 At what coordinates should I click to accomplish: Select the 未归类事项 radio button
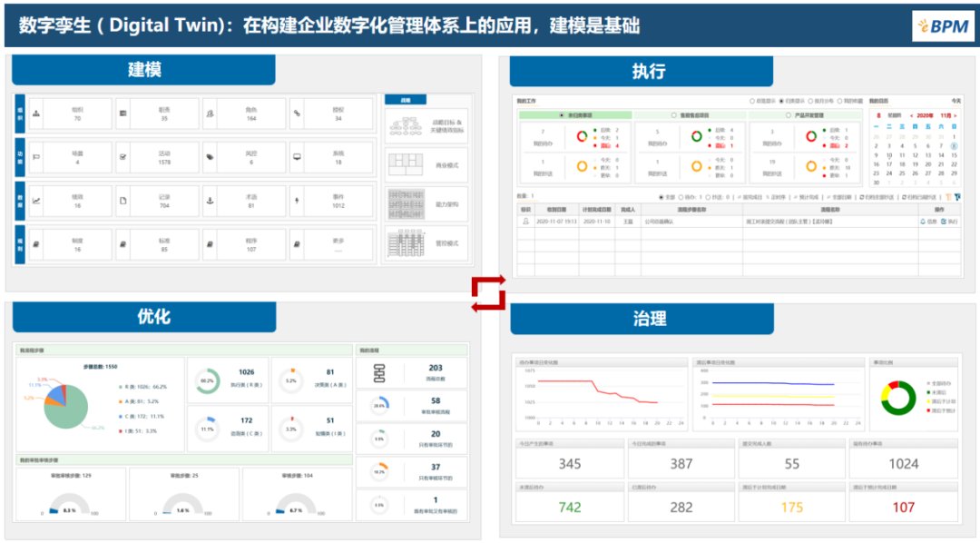pos(562,115)
